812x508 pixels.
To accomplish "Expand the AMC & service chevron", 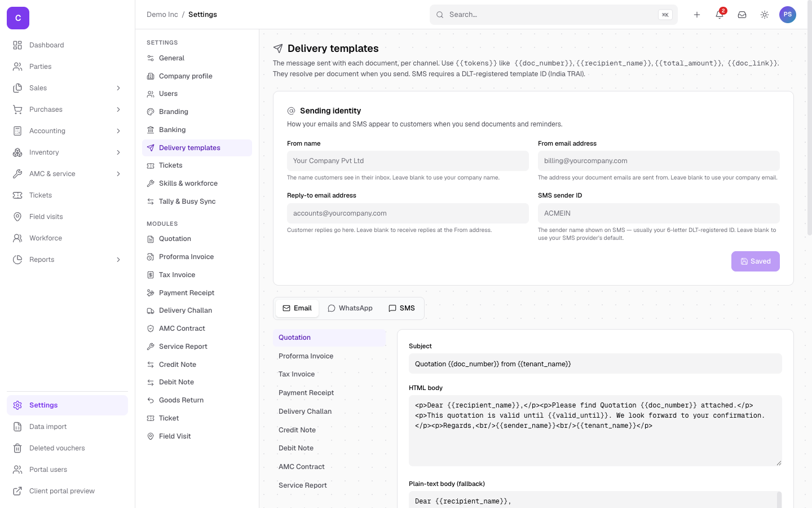I will pyautogui.click(x=118, y=174).
